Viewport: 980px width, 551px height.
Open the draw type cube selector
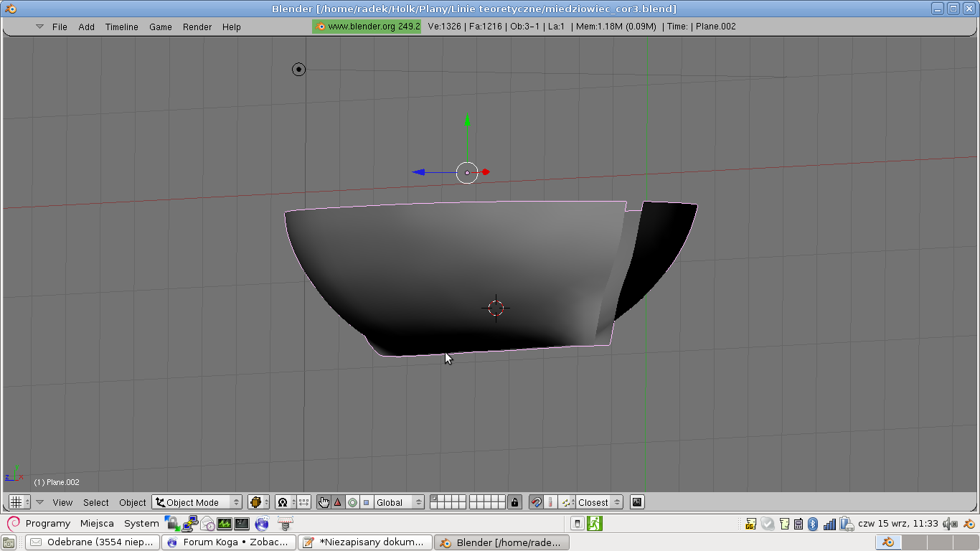coord(258,502)
